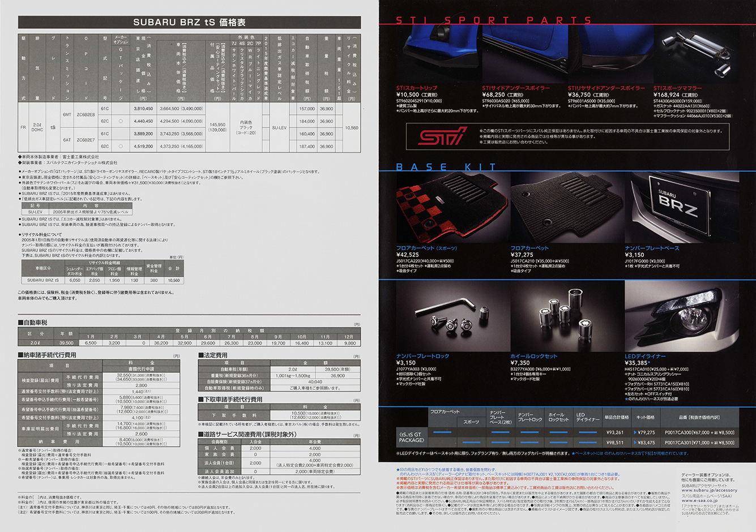756x532 pixels.
Task: Click the P0017CA301 part number
Action: [x=677, y=443]
